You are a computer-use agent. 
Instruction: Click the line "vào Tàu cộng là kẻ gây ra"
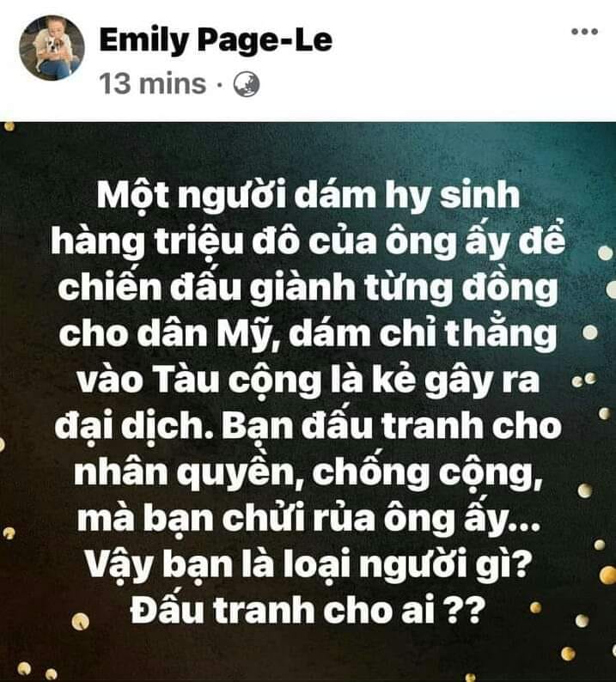click(x=308, y=380)
